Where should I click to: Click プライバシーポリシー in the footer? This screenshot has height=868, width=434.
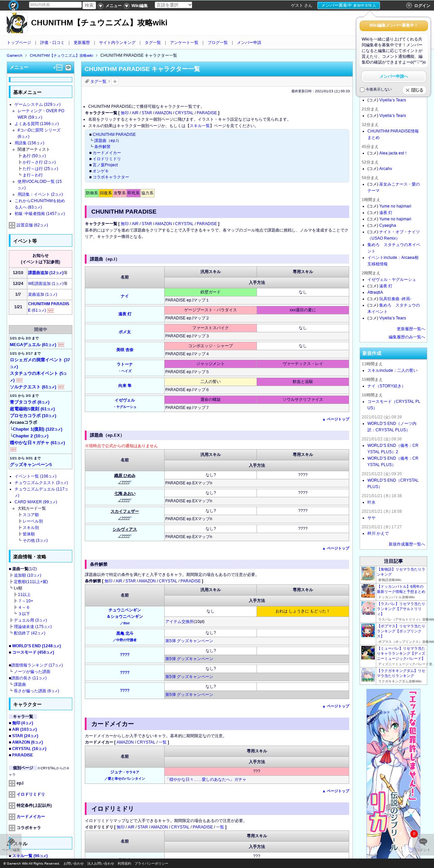[151, 864]
